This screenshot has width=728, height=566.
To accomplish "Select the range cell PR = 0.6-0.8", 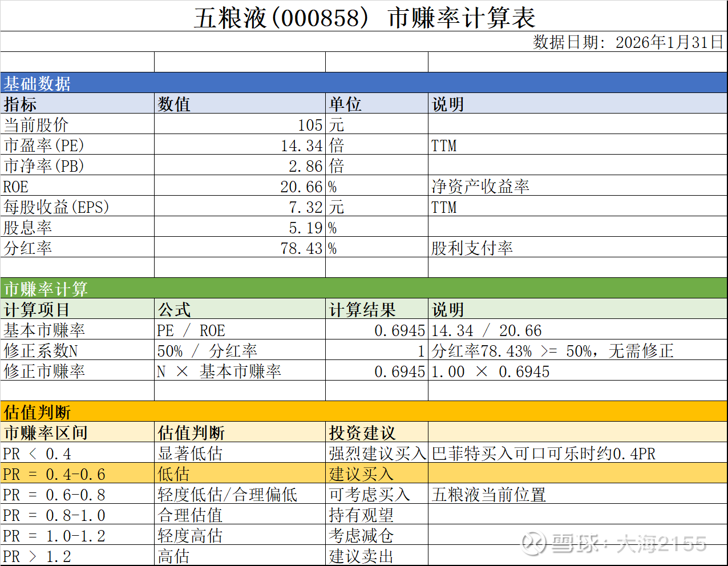I will pos(77,494).
